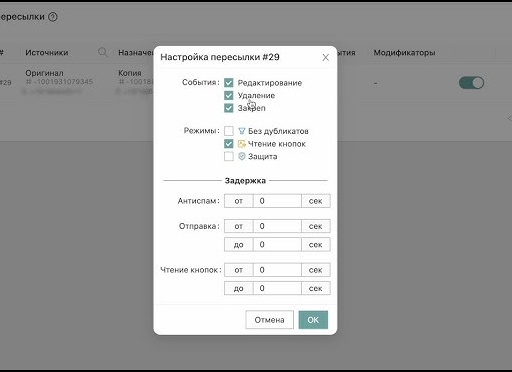Click the Отправка 'до' value field
Screen dimensions: 512x372
point(277,244)
